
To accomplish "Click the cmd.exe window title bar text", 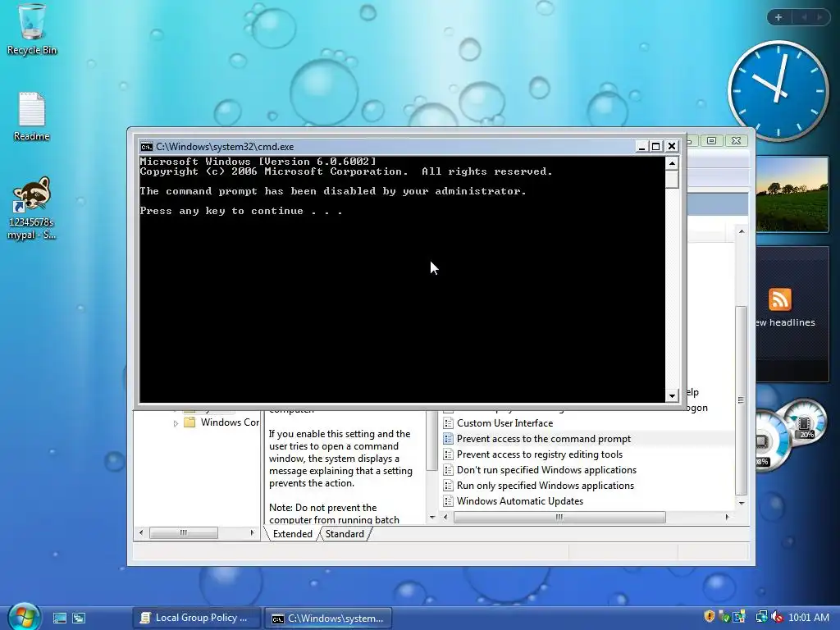I will point(225,146).
